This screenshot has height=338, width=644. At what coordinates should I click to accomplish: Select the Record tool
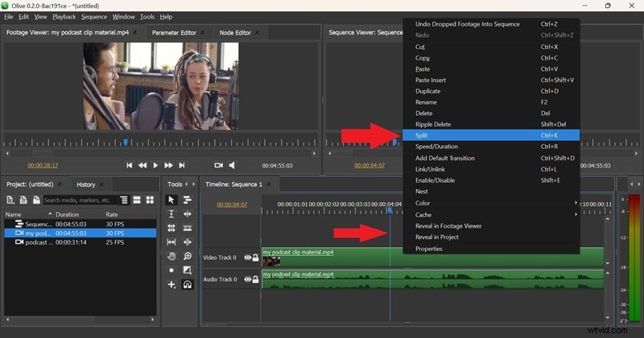[x=171, y=270]
